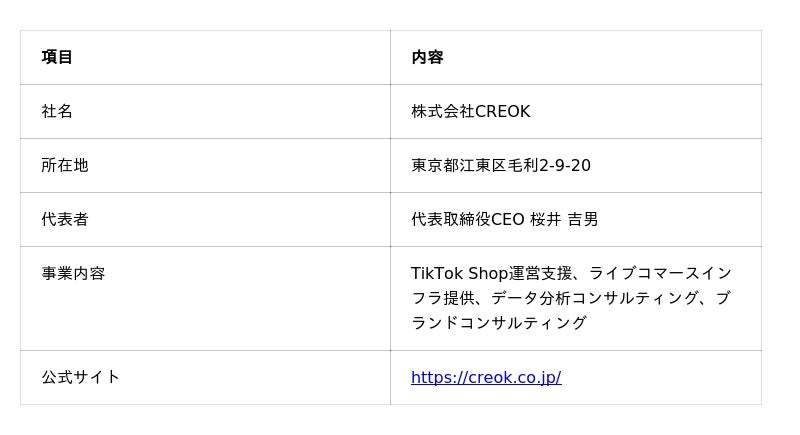Image resolution: width=800 pixels, height=435 pixels.
Task: Click the 2-9-20 street number
Action: tap(565, 165)
